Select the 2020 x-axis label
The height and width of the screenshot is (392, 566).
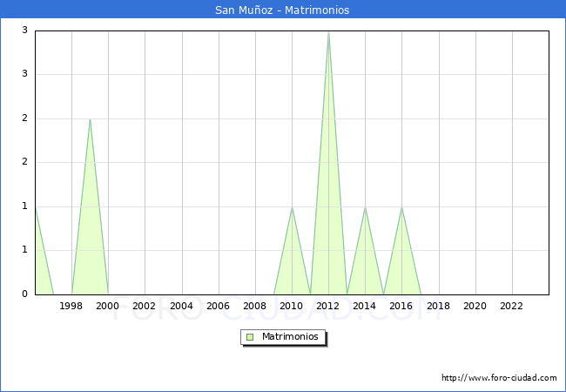pos(475,306)
